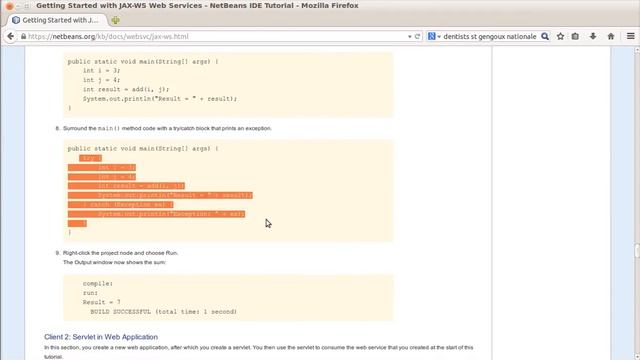Click the NetBeans favicon on the tab
This screenshot has width=640, height=360.
(16, 20)
